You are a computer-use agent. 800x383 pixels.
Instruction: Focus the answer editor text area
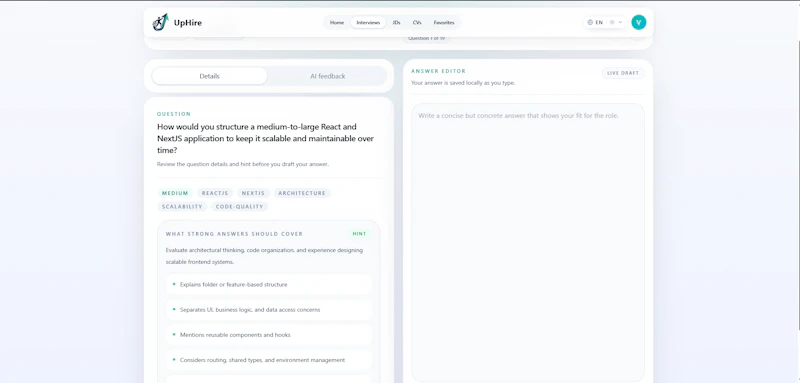(x=528, y=243)
